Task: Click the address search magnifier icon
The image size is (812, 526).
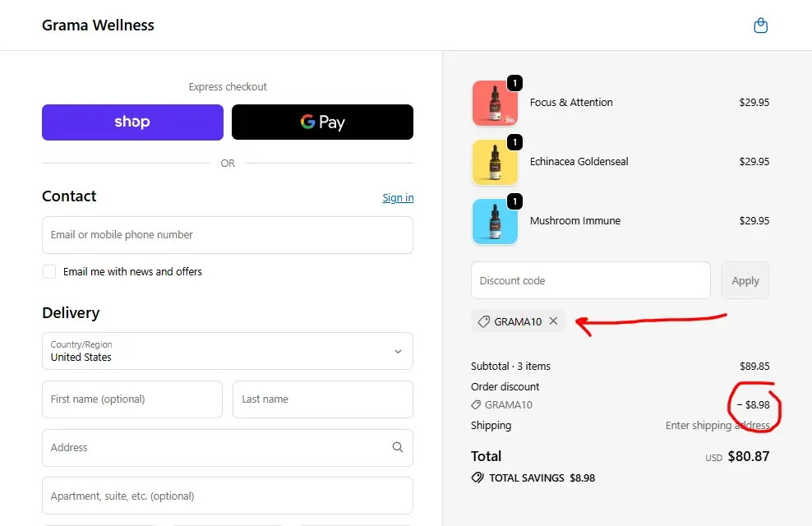Action: tap(397, 447)
